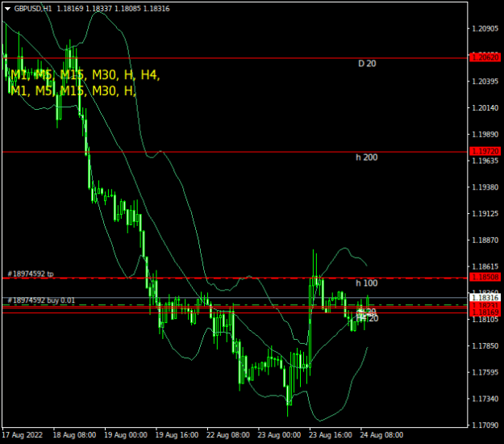Click the 1.17340 price scale value
The height and width of the screenshot is (444, 504).
click(485, 399)
